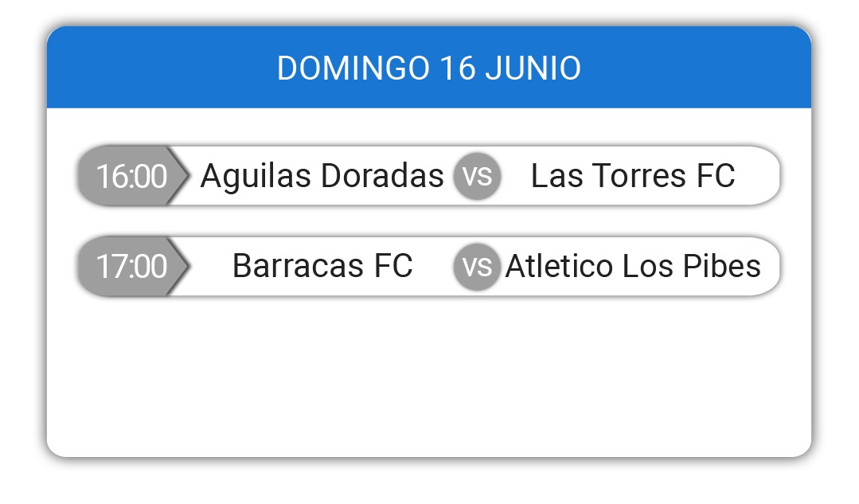Click the word Atletico in the second match

tap(560, 266)
